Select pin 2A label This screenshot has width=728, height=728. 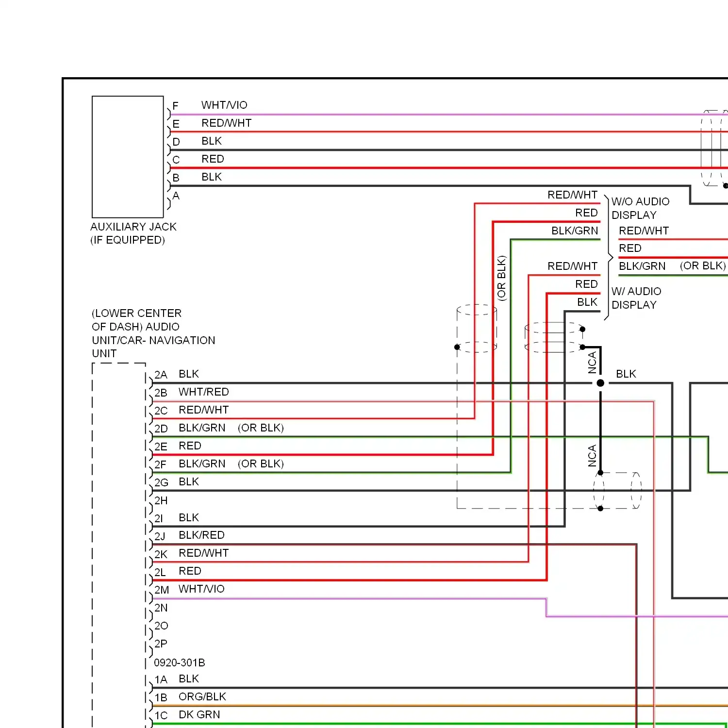point(161,375)
